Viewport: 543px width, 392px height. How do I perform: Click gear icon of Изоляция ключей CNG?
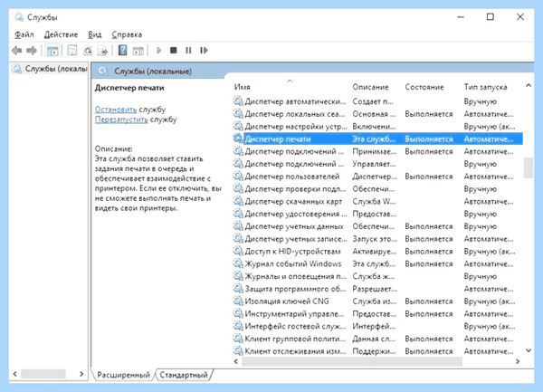pyautogui.click(x=238, y=301)
